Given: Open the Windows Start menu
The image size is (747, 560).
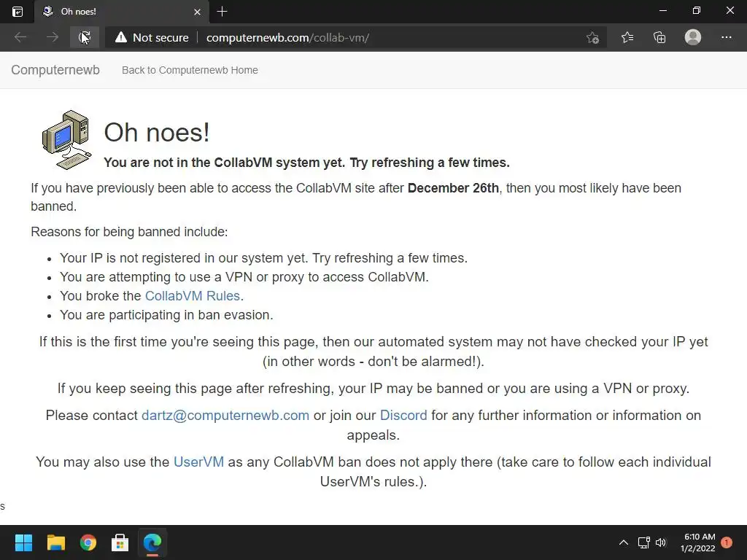Looking at the screenshot, I should pos(23,542).
